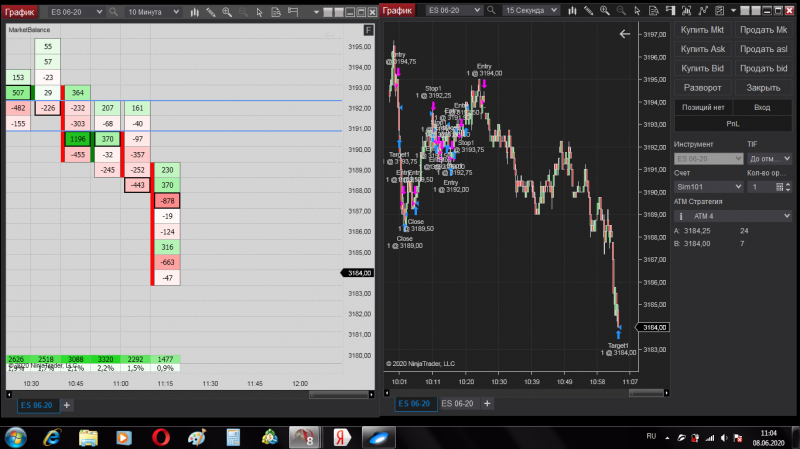Click zoom out magnifier in left chart toolbar
This screenshot has width=800, height=449.
[x=243, y=12]
